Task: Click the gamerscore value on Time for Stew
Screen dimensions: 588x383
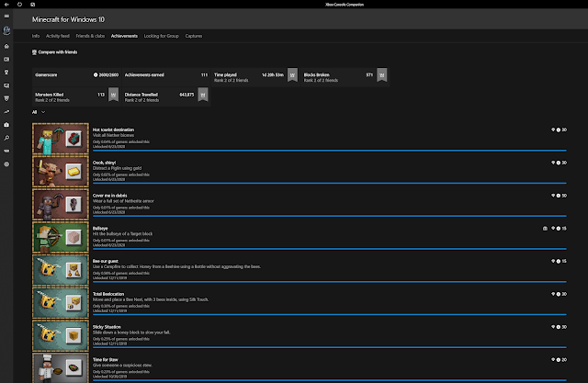Action: point(564,360)
